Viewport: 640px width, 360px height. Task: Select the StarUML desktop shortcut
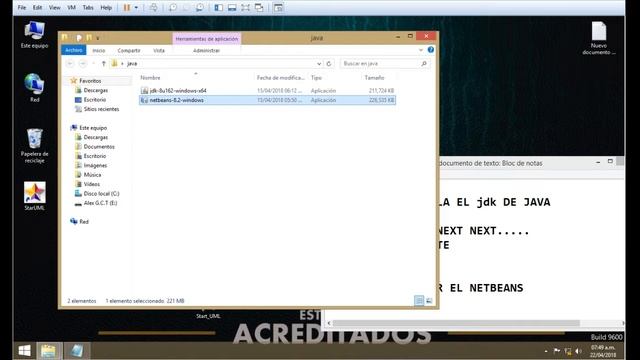(34, 196)
